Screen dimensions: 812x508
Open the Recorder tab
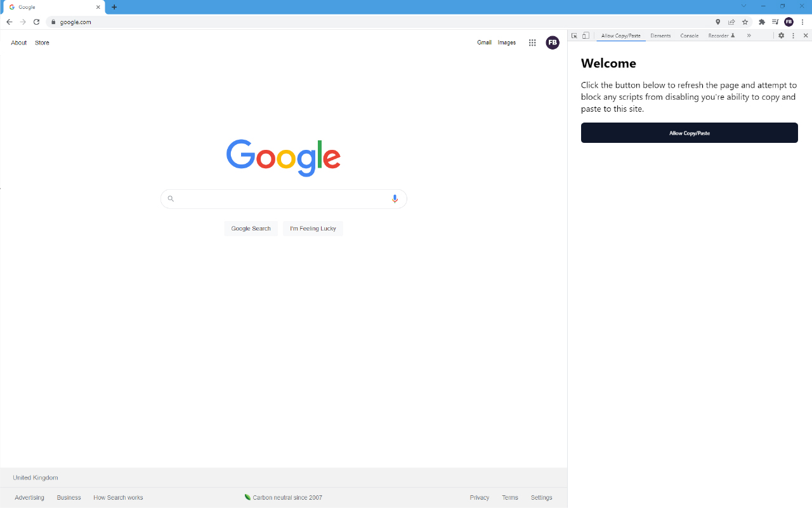click(721, 36)
